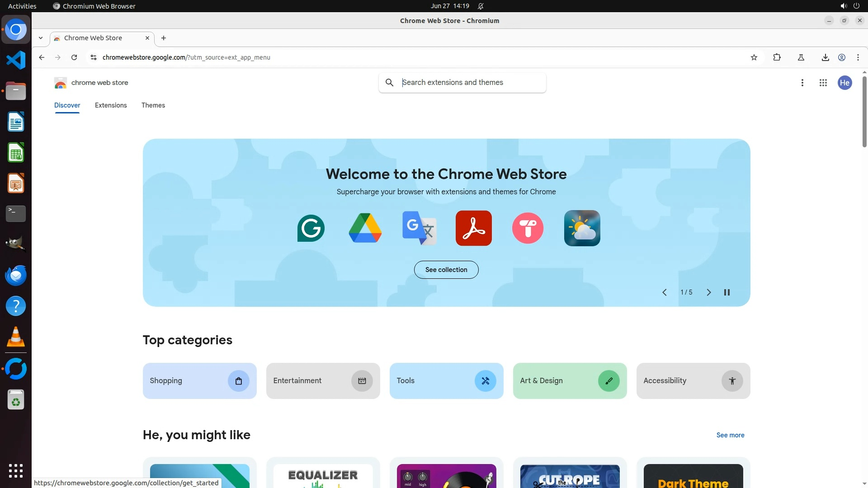Focus the Search extensions and themes field

(x=470, y=83)
